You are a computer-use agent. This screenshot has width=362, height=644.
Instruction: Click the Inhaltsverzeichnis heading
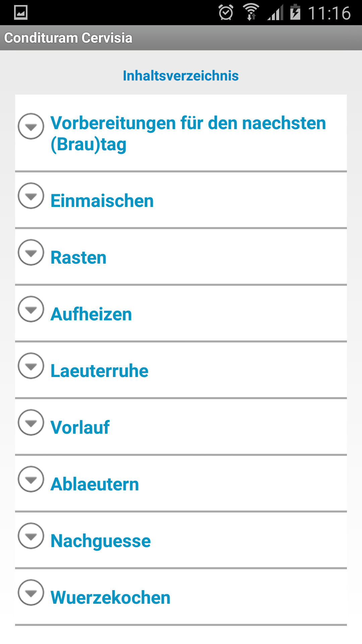pos(181,76)
